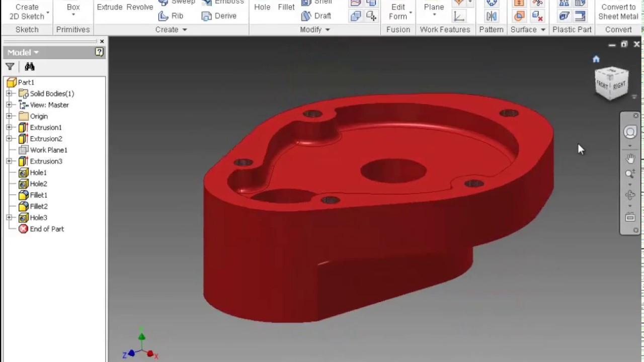Open the Plane dropdown arrow
Screen dimensions: 644x362
click(434, 15)
